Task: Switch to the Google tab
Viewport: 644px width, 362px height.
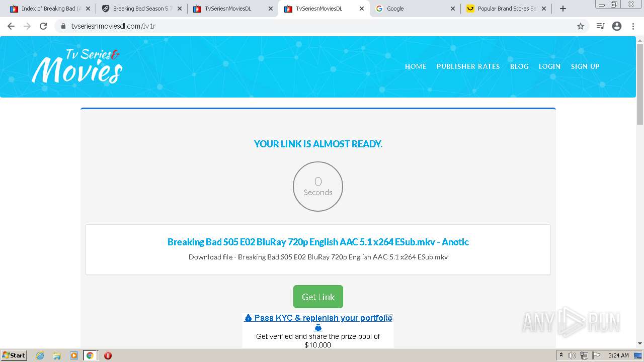Action: click(415, 9)
